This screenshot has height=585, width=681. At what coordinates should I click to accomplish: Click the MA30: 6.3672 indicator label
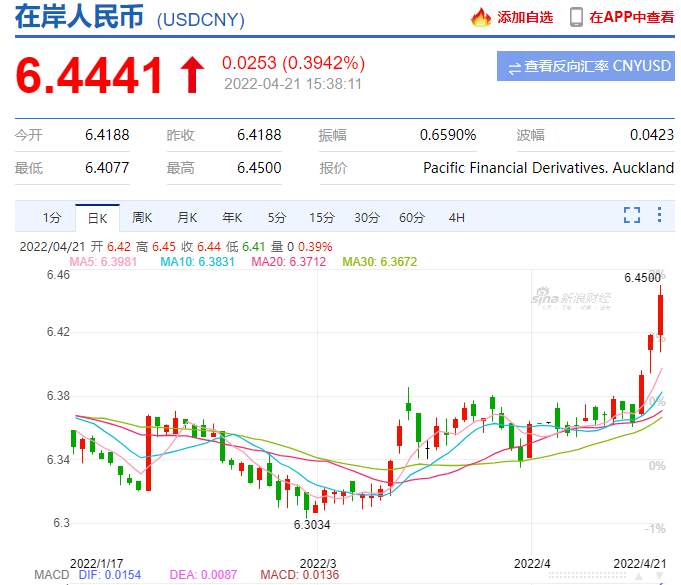(380, 262)
